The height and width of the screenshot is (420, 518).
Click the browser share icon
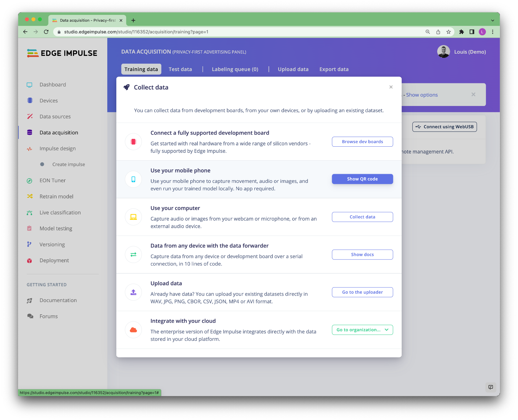point(438,32)
